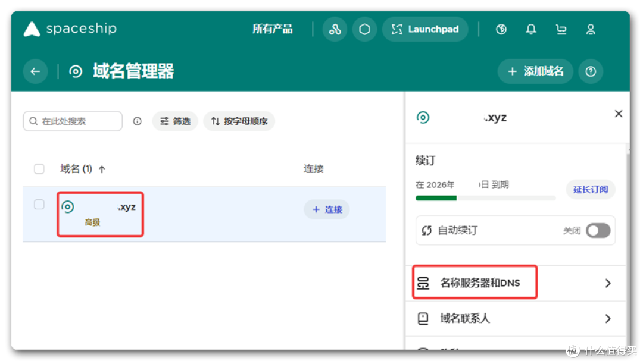Click 添加域名 button
Image resolution: width=643 pixels, height=364 pixels.
(535, 71)
